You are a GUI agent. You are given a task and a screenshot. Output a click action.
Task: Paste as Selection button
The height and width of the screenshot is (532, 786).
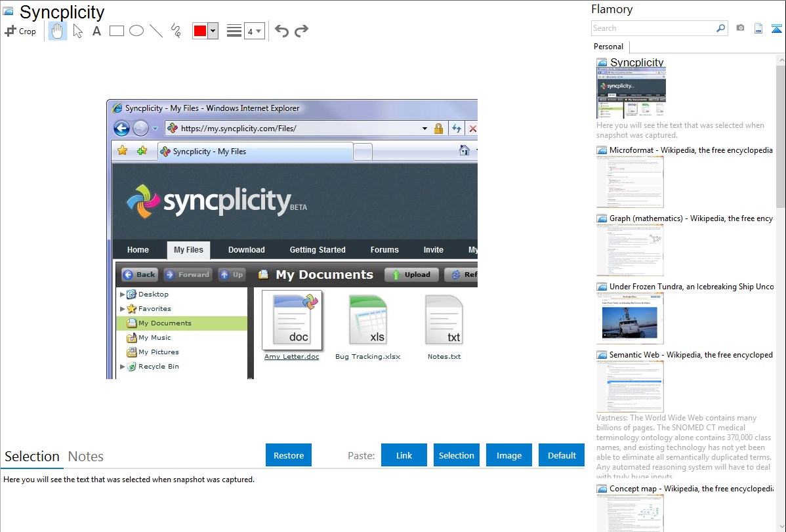pos(456,455)
